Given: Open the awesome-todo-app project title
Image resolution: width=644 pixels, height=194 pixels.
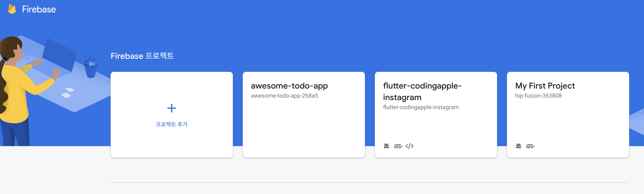Looking at the screenshot, I should click(289, 86).
